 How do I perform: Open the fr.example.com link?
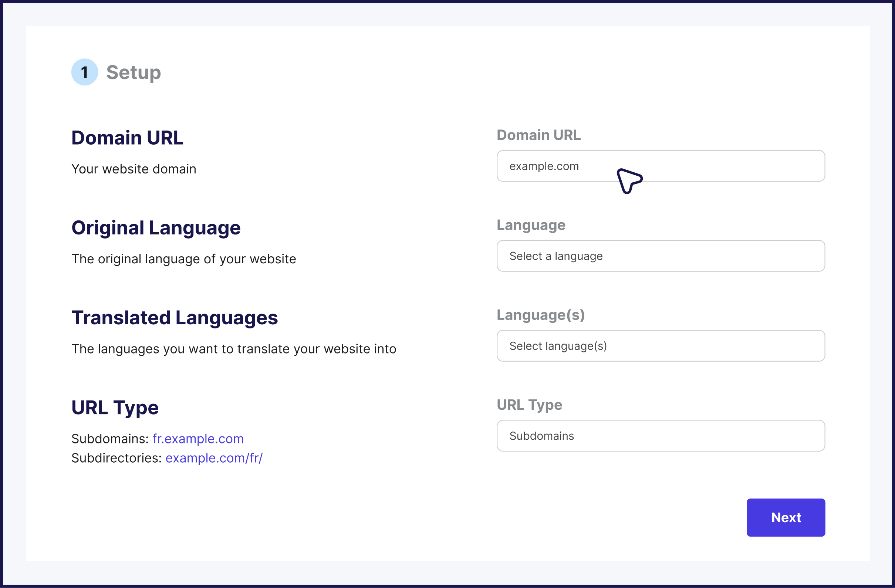click(198, 439)
